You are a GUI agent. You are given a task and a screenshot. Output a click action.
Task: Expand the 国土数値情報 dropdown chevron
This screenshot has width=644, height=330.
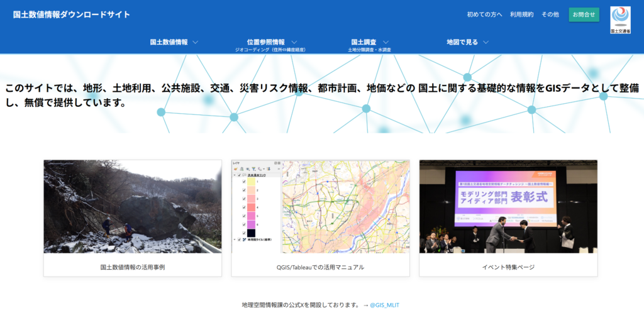196,42
